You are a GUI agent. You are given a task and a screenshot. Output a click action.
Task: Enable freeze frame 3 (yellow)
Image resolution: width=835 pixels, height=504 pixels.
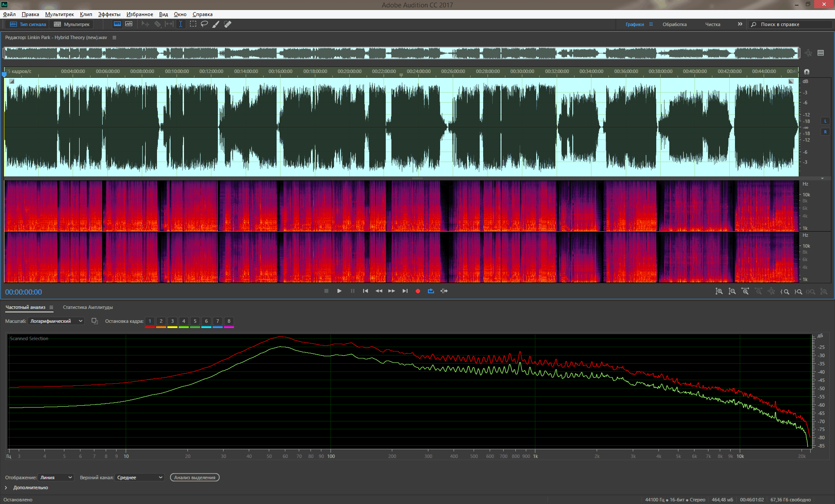172,322
